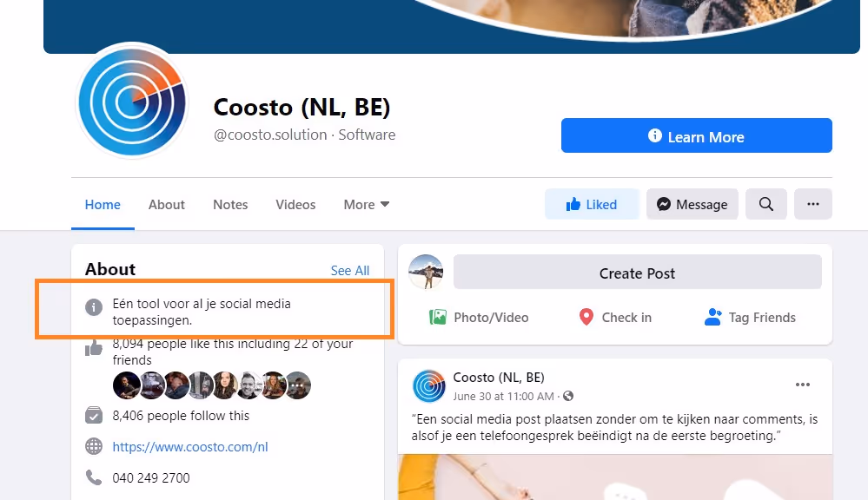The height and width of the screenshot is (500, 868).
Task: Switch to the About tab
Action: (166, 205)
